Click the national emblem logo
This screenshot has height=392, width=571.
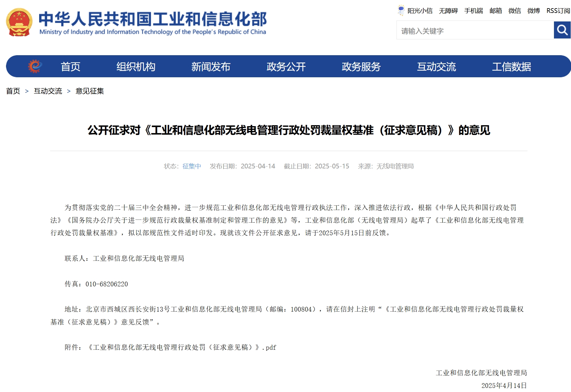(x=19, y=22)
